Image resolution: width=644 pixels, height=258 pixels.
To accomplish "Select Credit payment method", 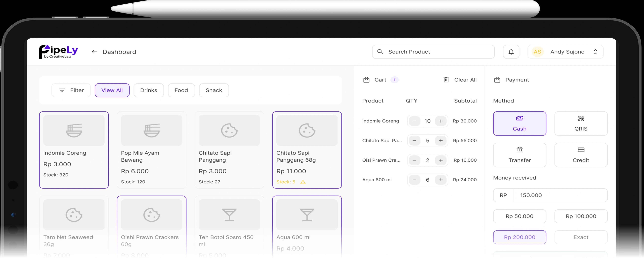I will (x=581, y=155).
